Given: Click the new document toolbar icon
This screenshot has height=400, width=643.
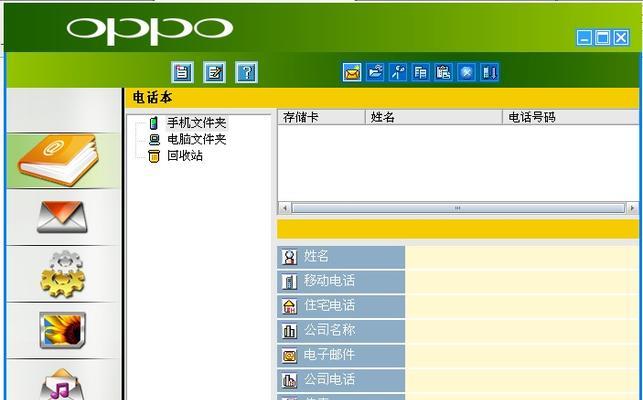Looking at the screenshot, I should point(182,72).
